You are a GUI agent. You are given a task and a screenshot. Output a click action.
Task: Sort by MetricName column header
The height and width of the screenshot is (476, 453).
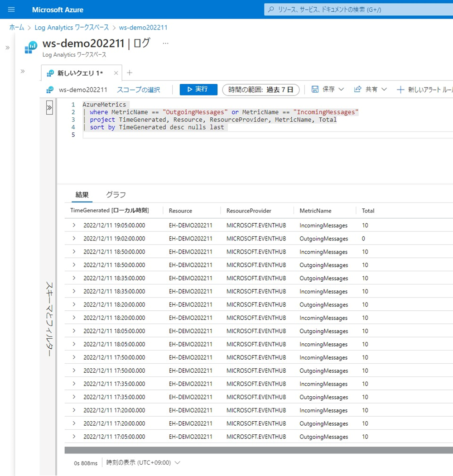(x=315, y=211)
